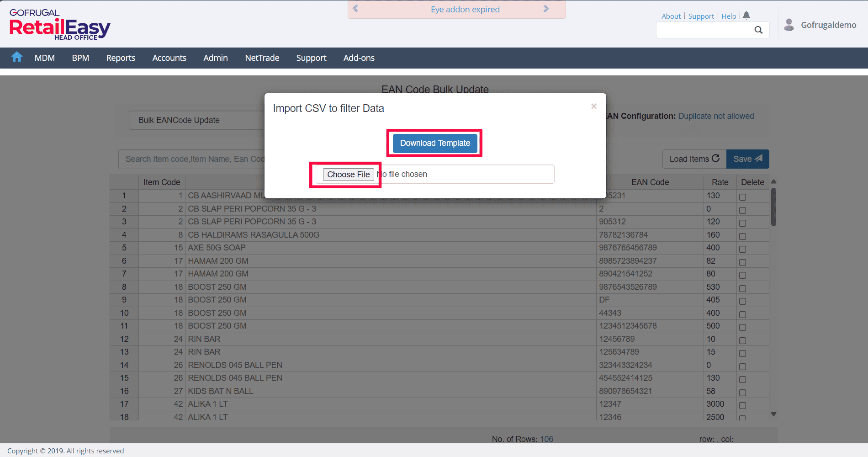Click the Load Items button
Viewport: 868px width, 457px height.
tap(694, 159)
